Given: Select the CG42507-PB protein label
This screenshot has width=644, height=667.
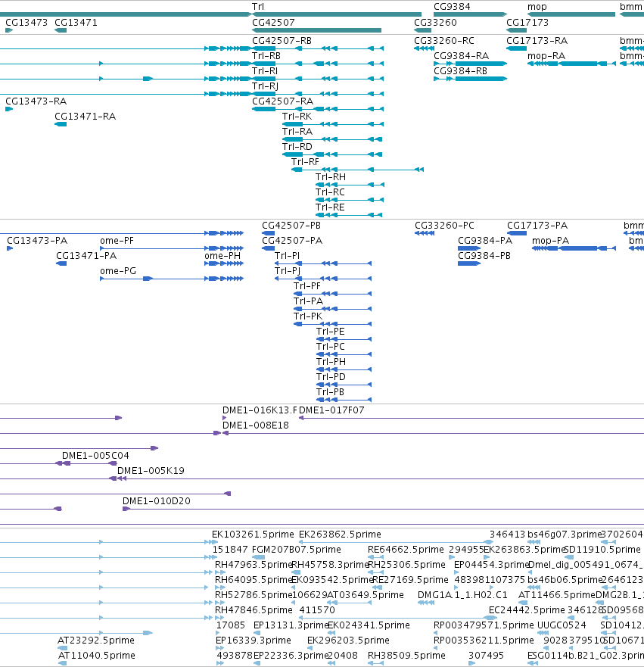Looking at the screenshot, I should tap(291, 225).
